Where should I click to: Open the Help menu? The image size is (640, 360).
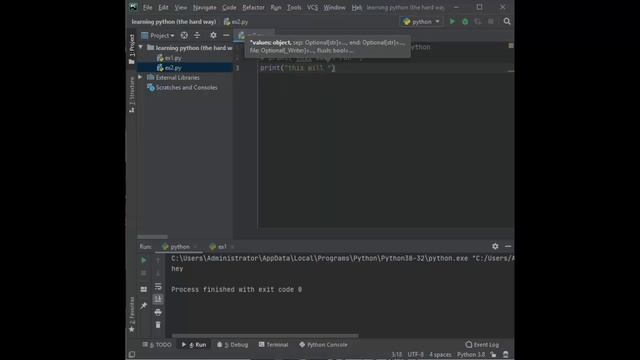357,7
